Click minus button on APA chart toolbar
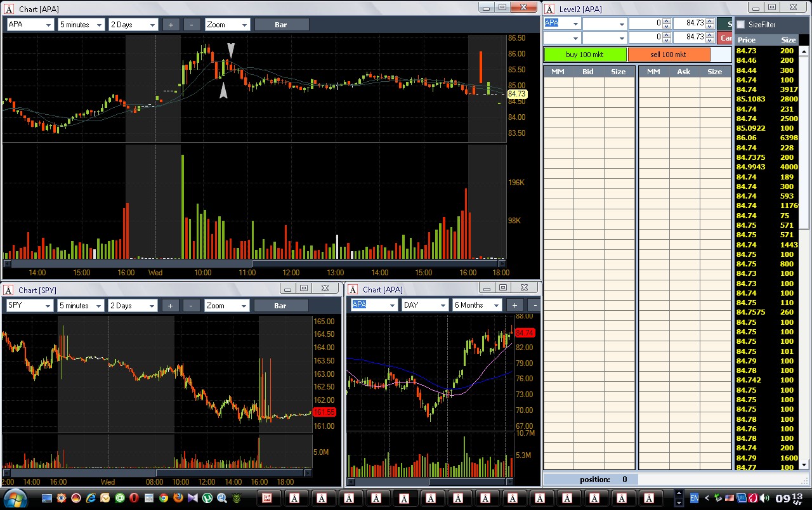Image resolution: width=812 pixels, height=510 pixels. coord(192,25)
